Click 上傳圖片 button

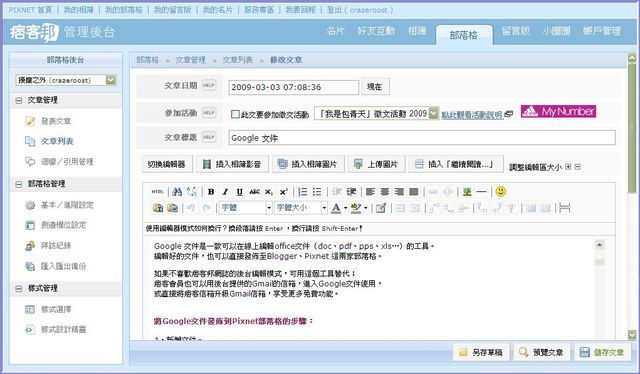[x=377, y=164]
